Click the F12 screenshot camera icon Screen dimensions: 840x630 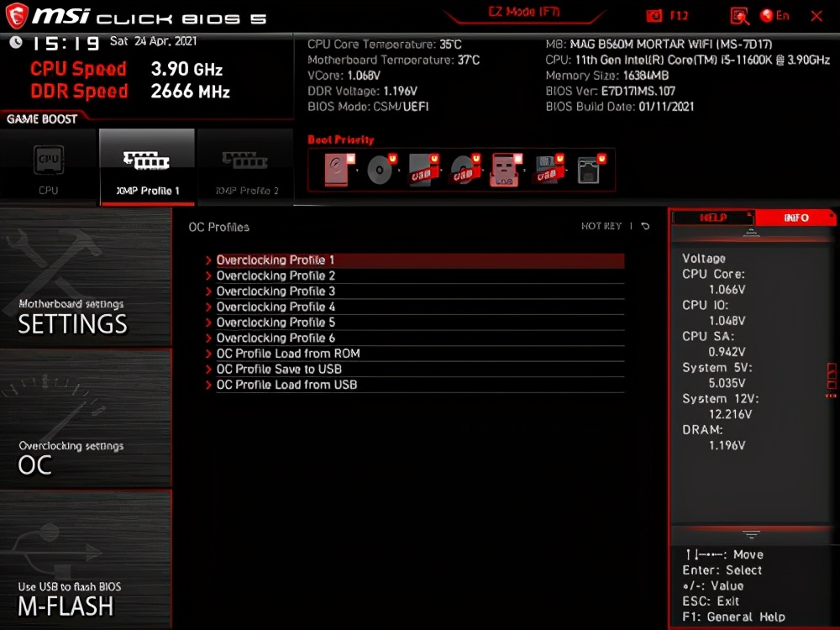[x=654, y=15]
